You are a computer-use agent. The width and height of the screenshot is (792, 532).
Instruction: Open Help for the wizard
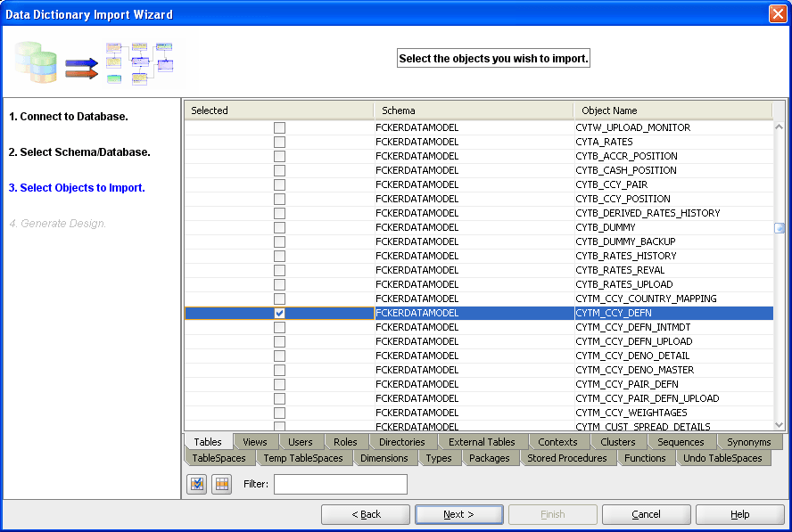(x=740, y=514)
